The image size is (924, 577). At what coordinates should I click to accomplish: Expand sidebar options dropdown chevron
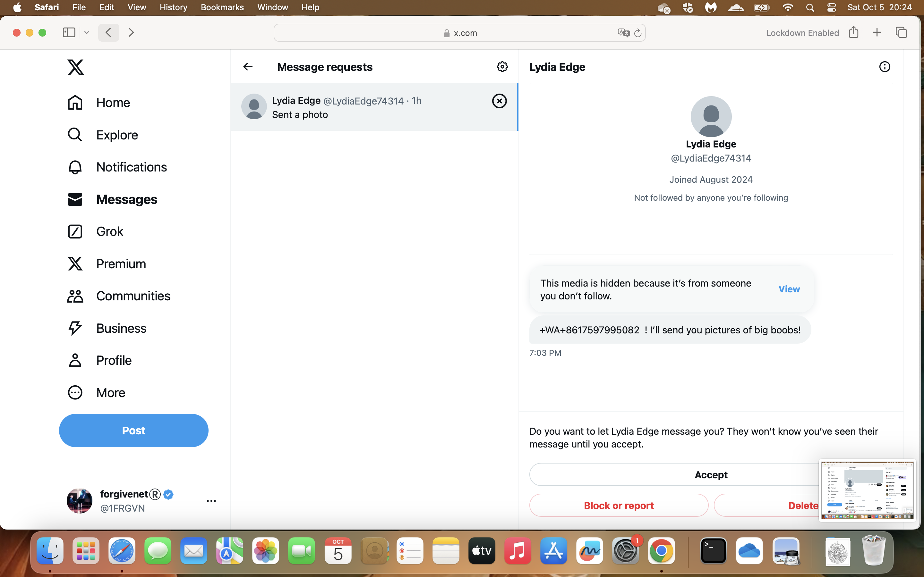(87, 33)
